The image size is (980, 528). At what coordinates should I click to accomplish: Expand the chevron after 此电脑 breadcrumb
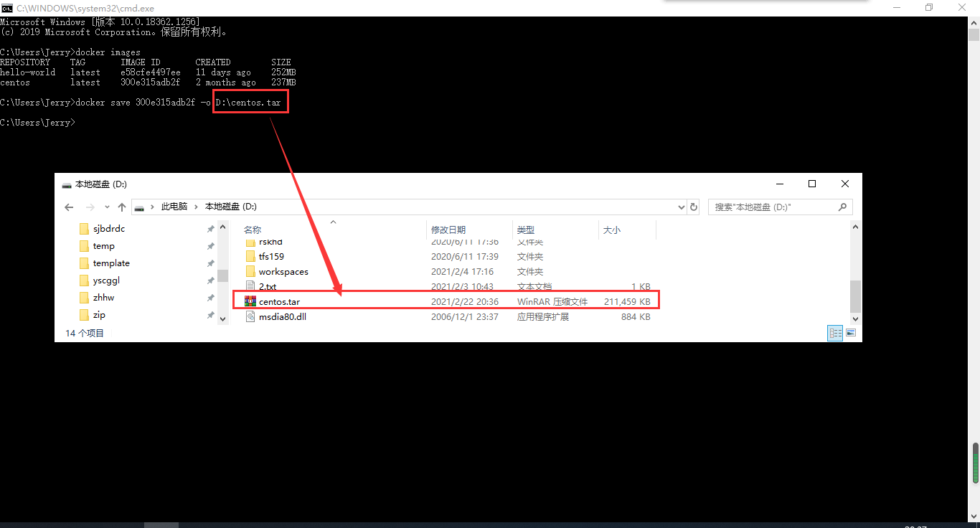click(196, 207)
